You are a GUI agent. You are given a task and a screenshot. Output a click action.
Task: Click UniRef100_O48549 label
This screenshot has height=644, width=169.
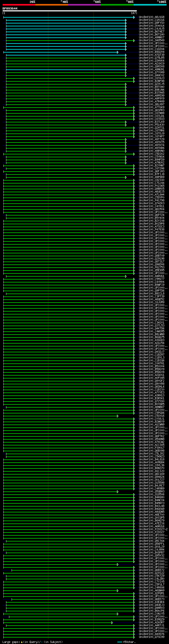point(152,40)
